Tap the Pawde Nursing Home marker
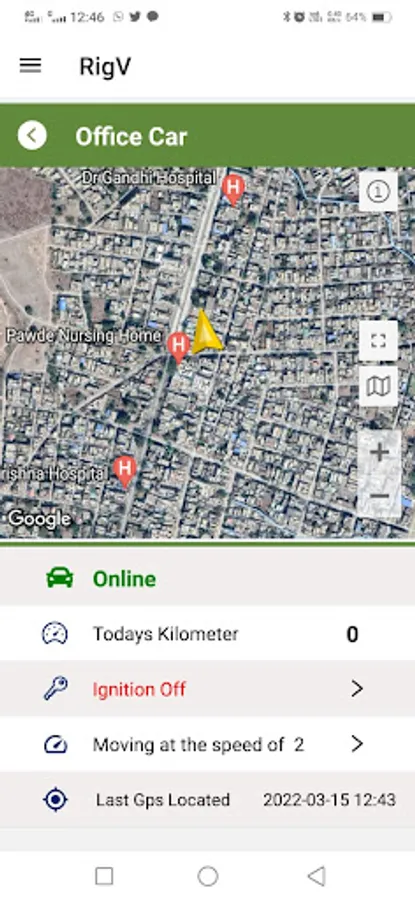This screenshot has width=415, height=900. coord(178,348)
